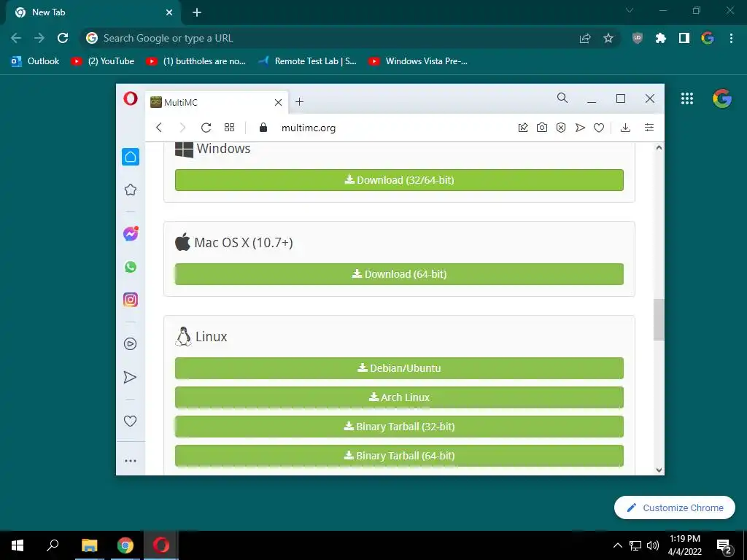Click scroll up arrow in Opera page
Image resolution: width=747 pixels, height=560 pixels.
pyautogui.click(x=659, y=147)
